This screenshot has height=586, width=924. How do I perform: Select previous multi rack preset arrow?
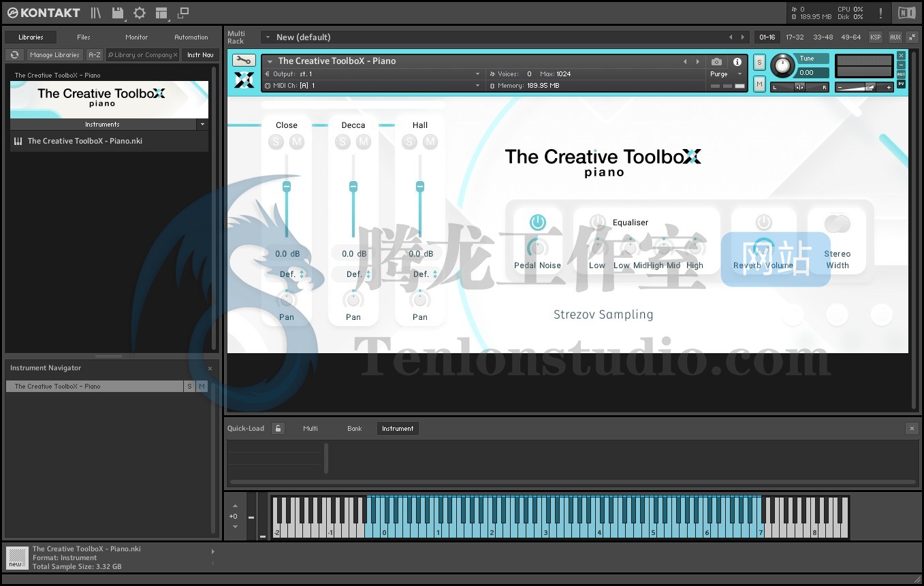point(731,37)
